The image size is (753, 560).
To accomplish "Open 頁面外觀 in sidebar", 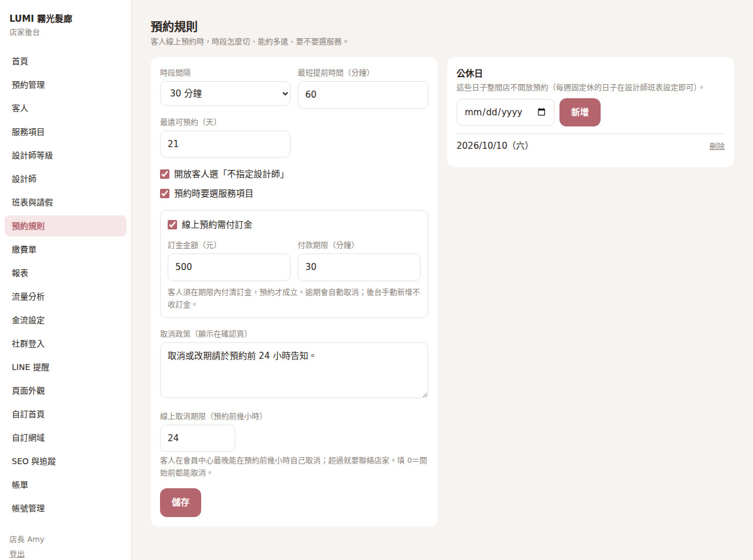I will tap(65, 391).
